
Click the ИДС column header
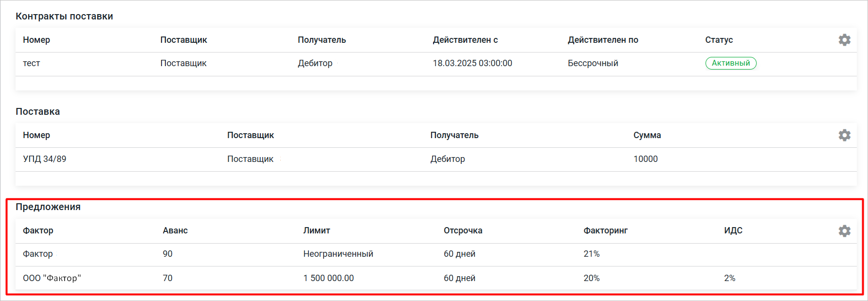733,230
